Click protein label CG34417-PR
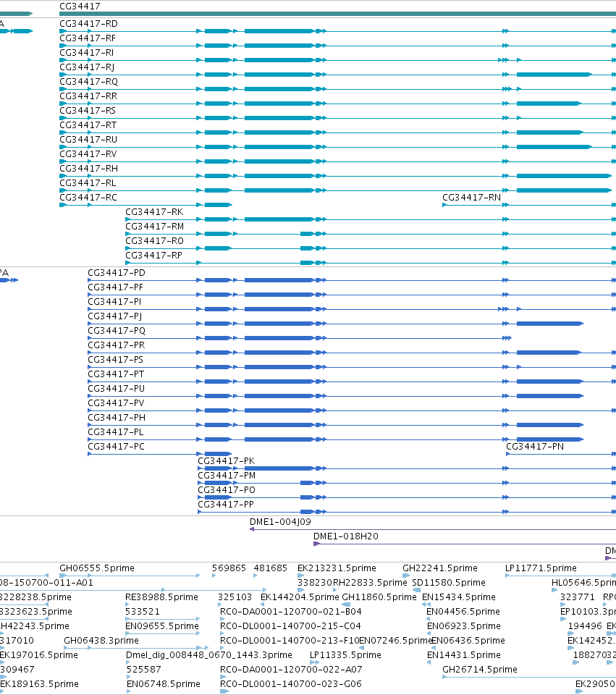Screen dimensions: 616x695 tap(116, 345)
